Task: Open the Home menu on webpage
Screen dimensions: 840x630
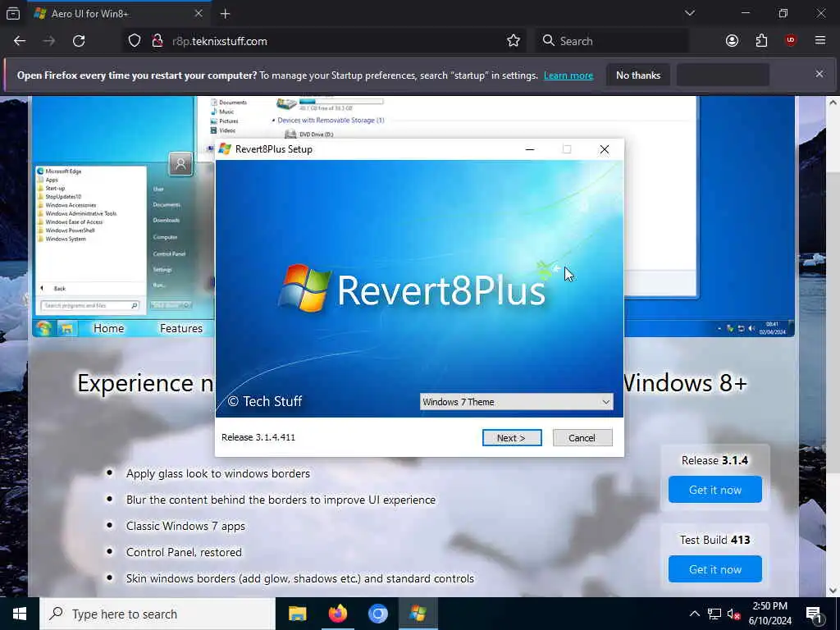Action: point(109,328)
